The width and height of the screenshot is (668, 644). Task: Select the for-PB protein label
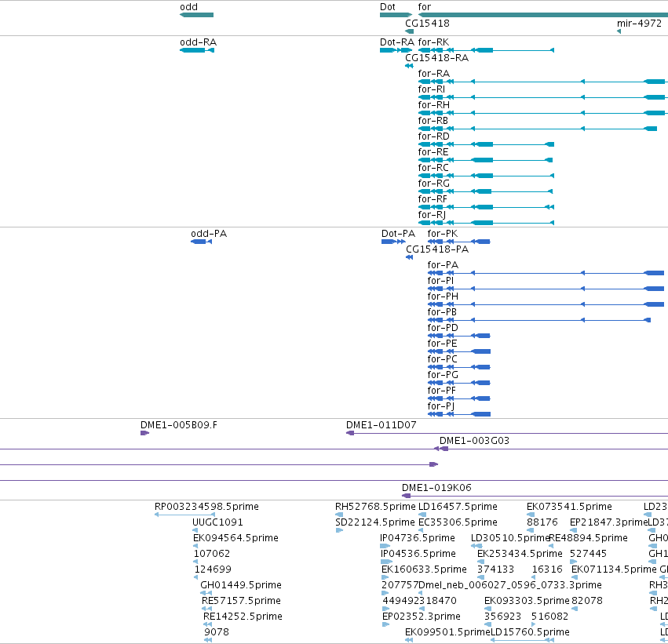(442, 312)
